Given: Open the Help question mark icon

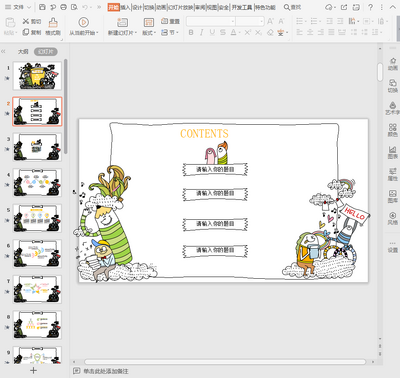Looking at the screenshot, I should coord(370,7).
